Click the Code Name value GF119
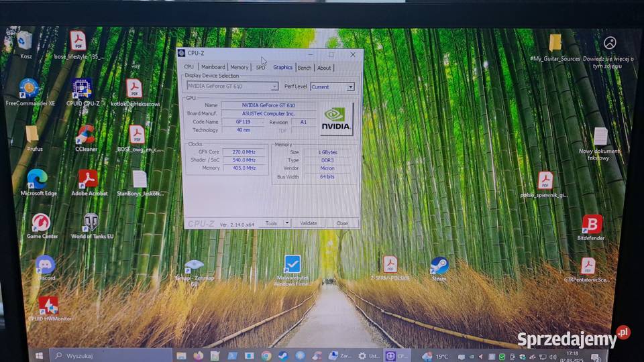The image size is (644, 362). pyautogui.click(x=243, y=122)
